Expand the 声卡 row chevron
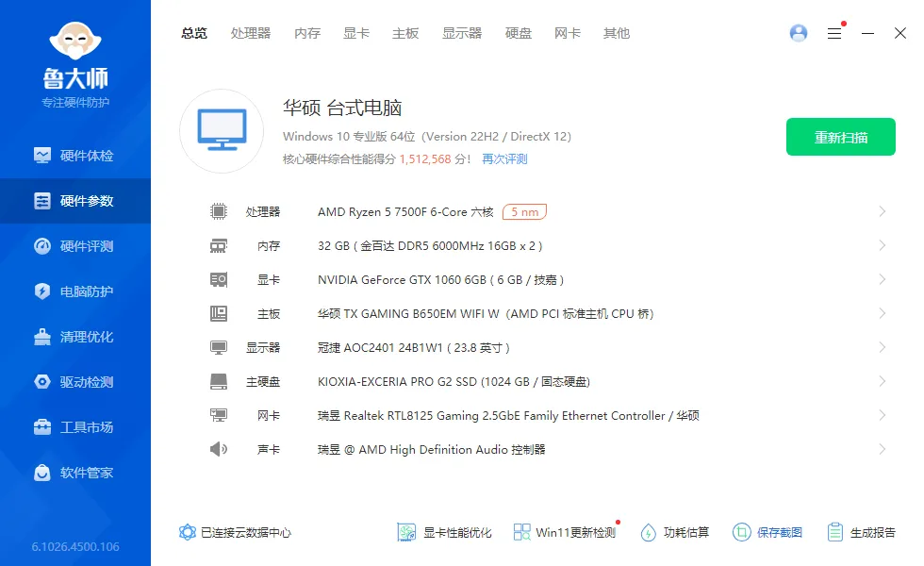Screen dimensions: 924x566 point(883,449)
